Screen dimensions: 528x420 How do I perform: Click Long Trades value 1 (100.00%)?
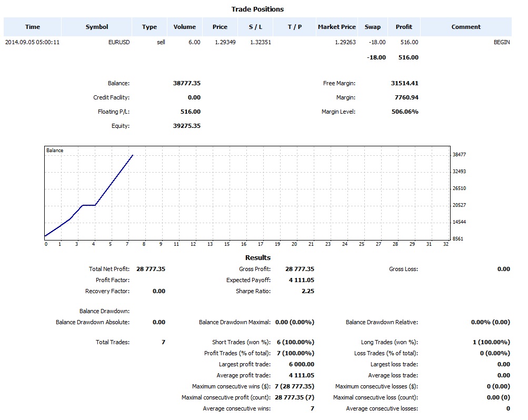tap(491, 342)
